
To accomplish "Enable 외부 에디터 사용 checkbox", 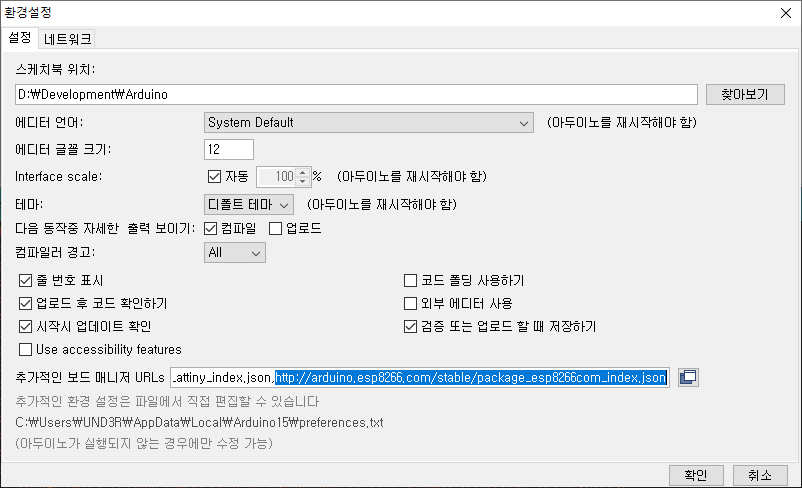I will [x=410, y=303].
